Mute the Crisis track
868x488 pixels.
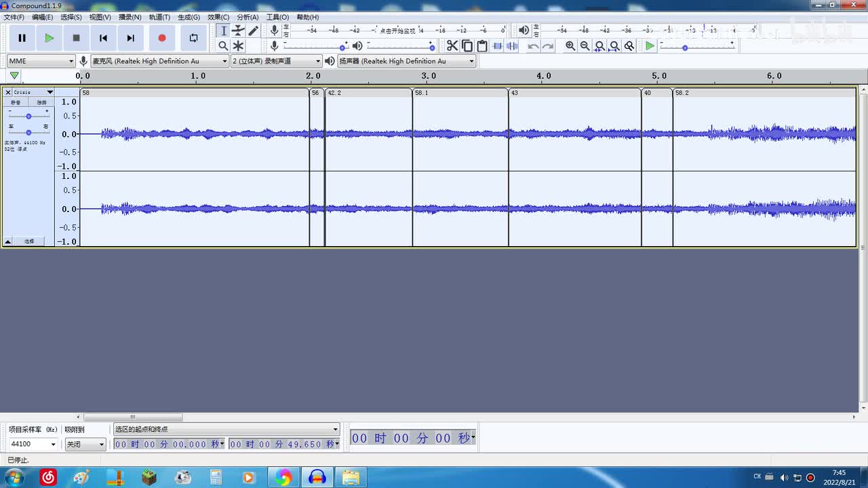(15, 102)
